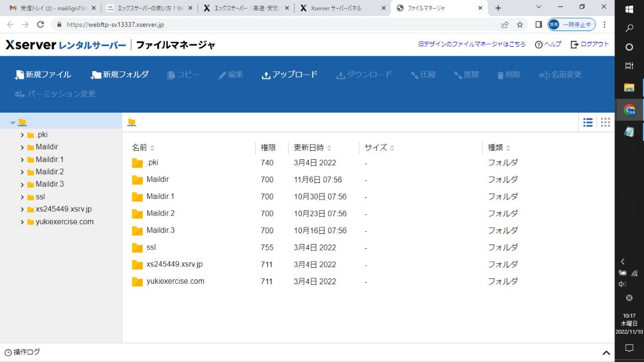Expand the Maildir.2 tree node
This screenshot has width=644, height=362.
pyautogui.click(x=22, y=172)
